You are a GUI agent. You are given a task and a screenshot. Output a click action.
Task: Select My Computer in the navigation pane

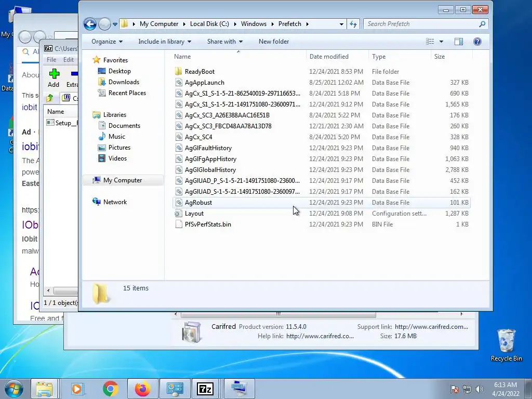coord(123,180)
